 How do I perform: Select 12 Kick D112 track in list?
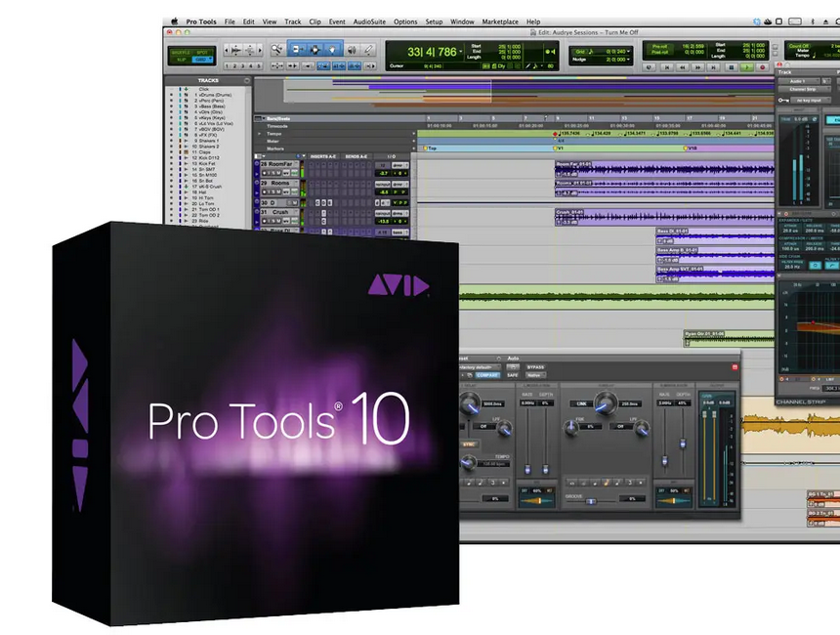206,158
